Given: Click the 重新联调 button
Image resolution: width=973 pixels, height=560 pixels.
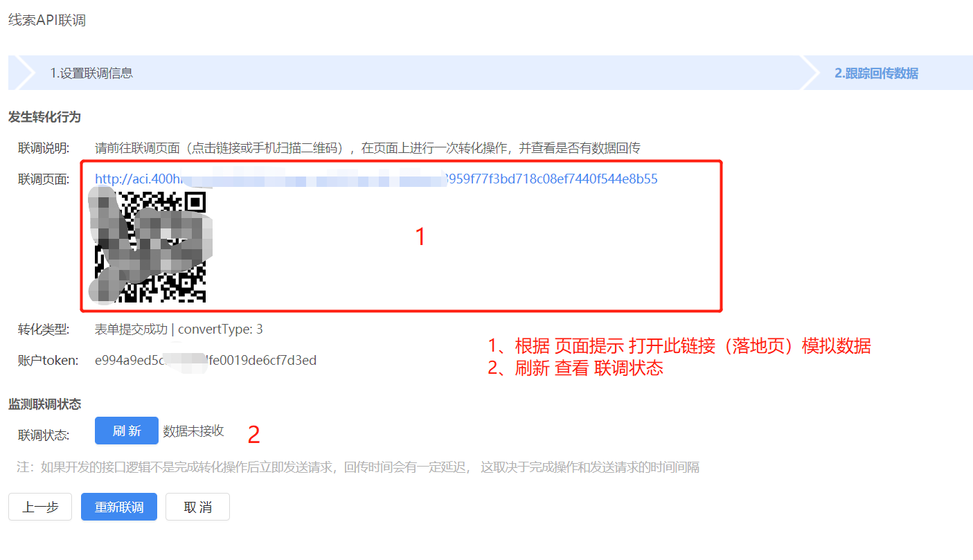Looking at the screenshot, I should tap(119, 507).
